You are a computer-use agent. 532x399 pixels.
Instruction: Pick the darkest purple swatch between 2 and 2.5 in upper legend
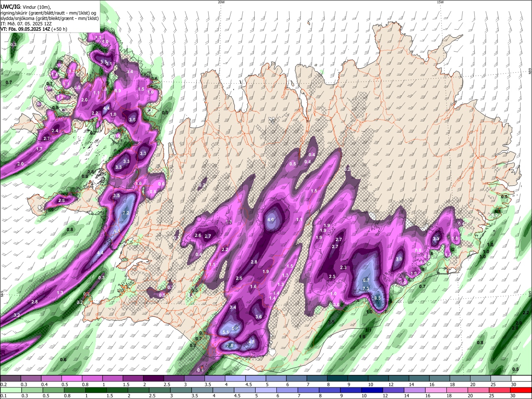click(x=154, y=378)
